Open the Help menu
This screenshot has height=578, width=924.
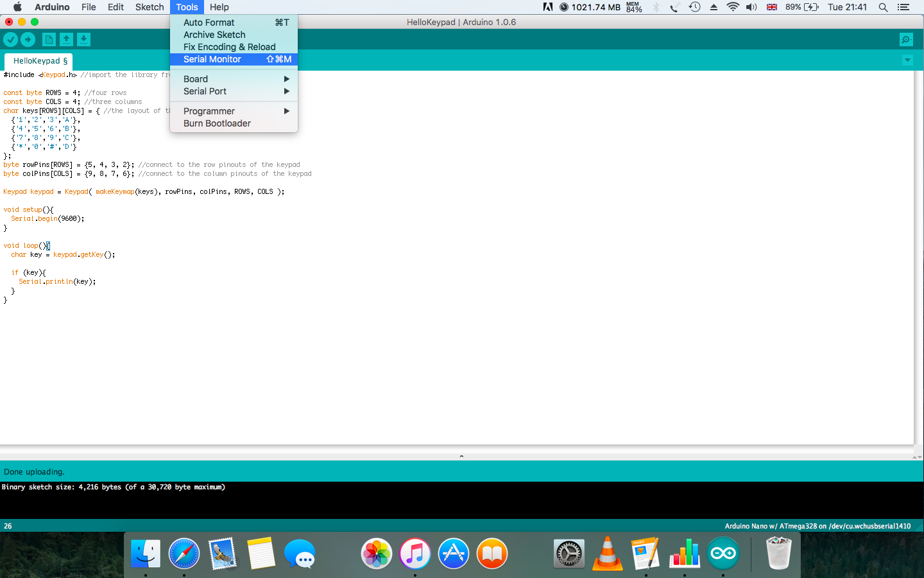[x=219, y=7]
